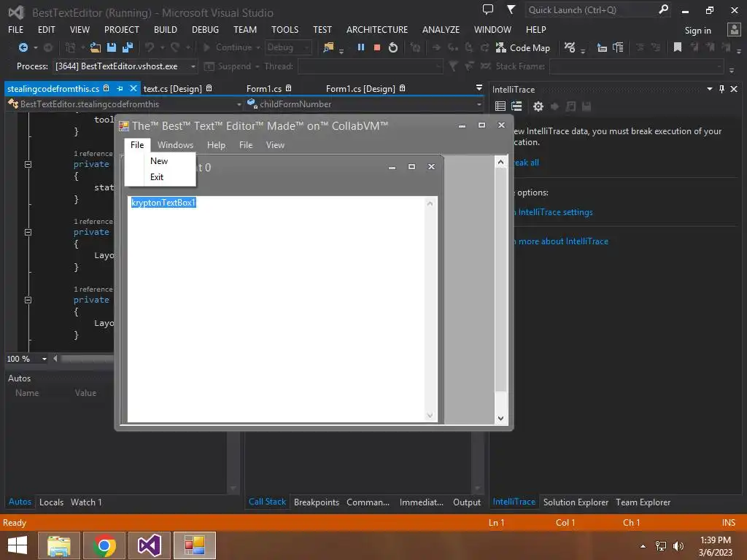
Task: Switch to the Breakpoints tab
Action: [x=317, y=502]
